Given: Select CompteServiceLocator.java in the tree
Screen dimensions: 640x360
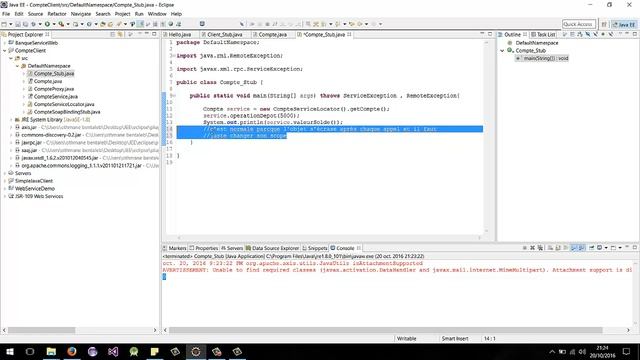Looking at the screenshot, I should pos(64,104).
